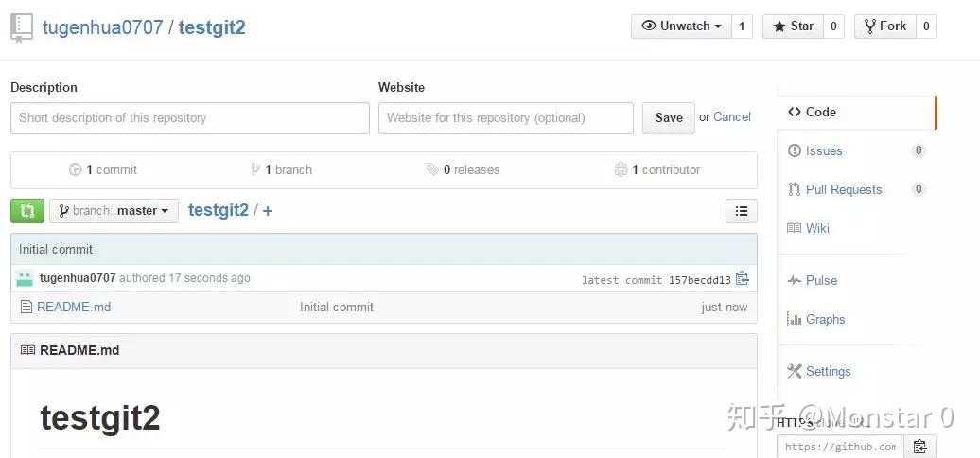Create a new file with the plus icon
Screen dimensions: 980x458
pos(268,211)
